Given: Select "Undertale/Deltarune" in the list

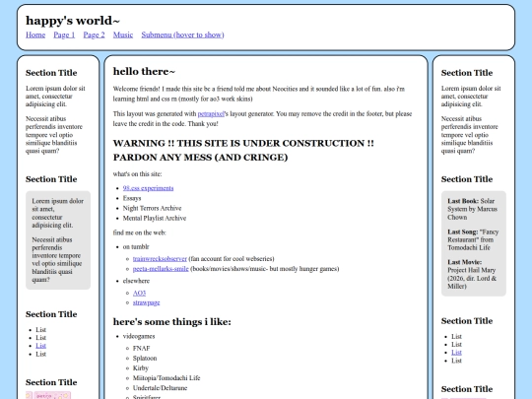Looking at the screenshot, I should (160, 388).
